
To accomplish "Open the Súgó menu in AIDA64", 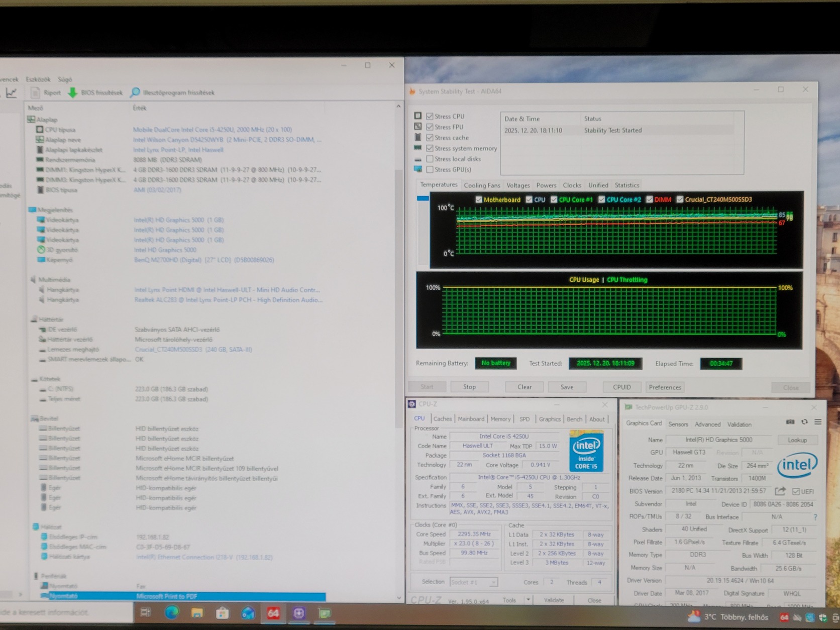I will 65,79.
